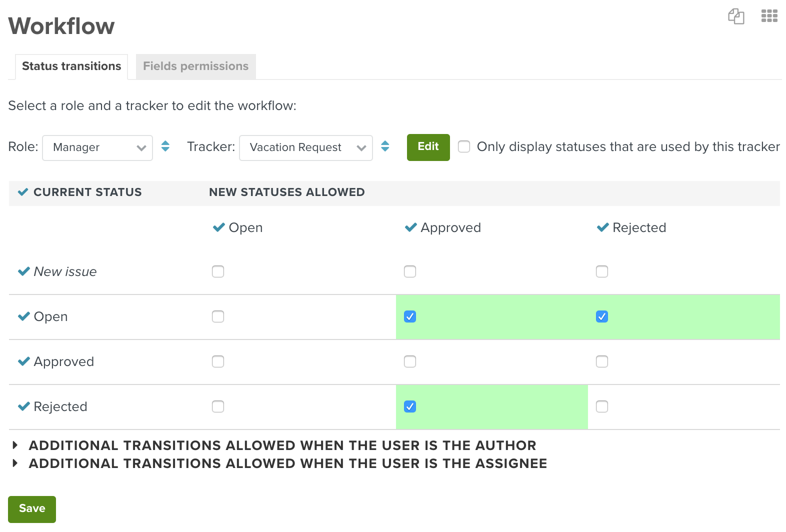Check New issue to Open transition

coord(218,271)
